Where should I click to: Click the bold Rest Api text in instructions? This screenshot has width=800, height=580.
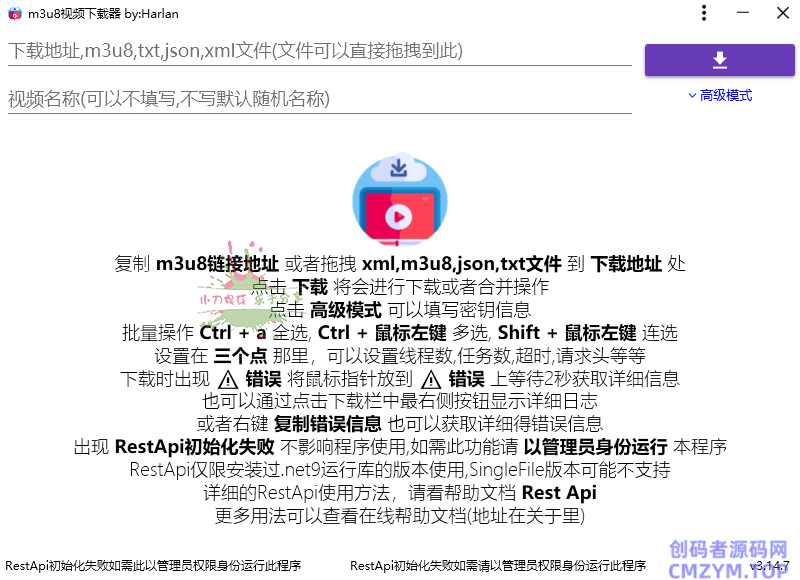point(559,492)
